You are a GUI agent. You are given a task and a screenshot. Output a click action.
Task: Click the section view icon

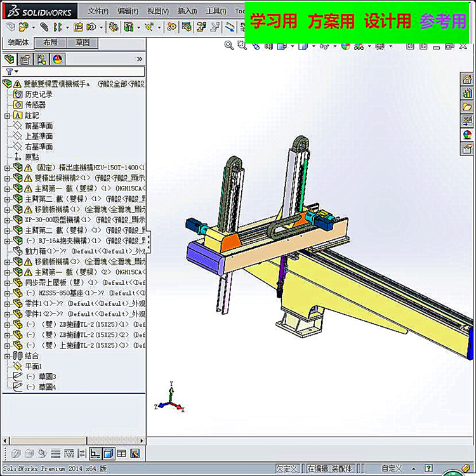click(268, 46)
